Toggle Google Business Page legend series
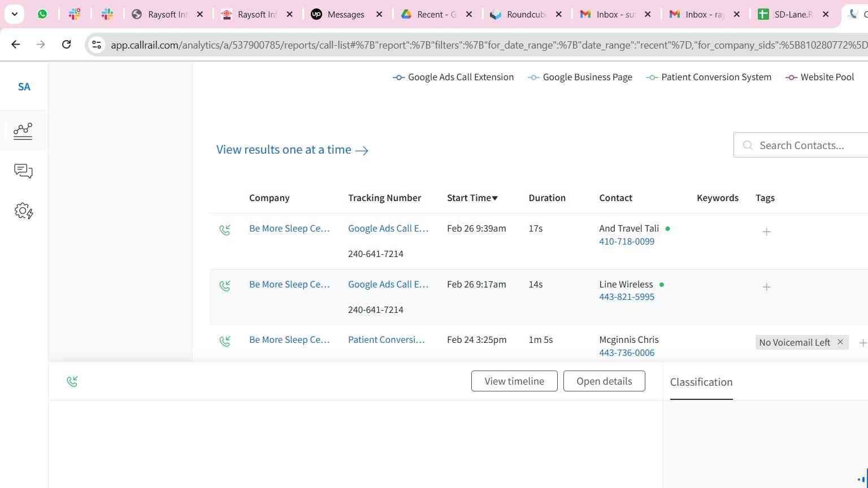This screenshot has width=868, height=488. coord(580,77)
